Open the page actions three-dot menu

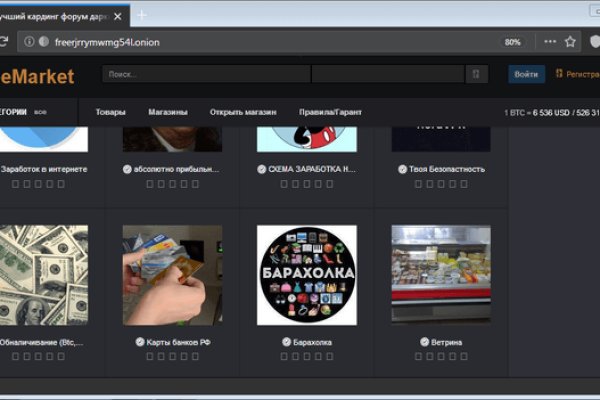[548, 42]
